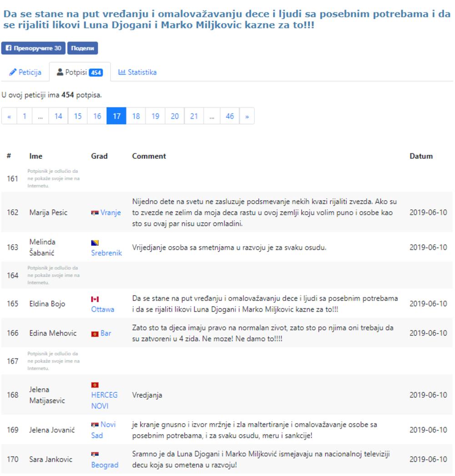Click the chart icon beside Statistika
Screen dimensions: 455x476
pyautogui.click(x=123, y=71)
